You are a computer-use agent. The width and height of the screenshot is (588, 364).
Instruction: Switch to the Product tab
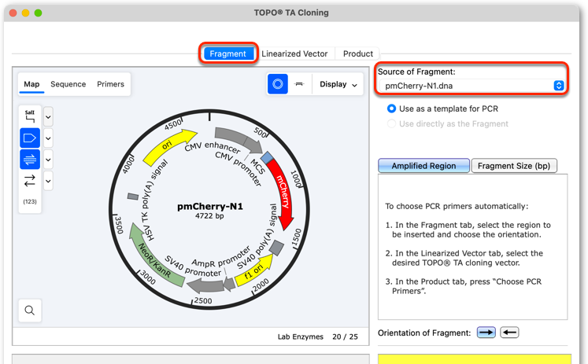coord(357,53)
